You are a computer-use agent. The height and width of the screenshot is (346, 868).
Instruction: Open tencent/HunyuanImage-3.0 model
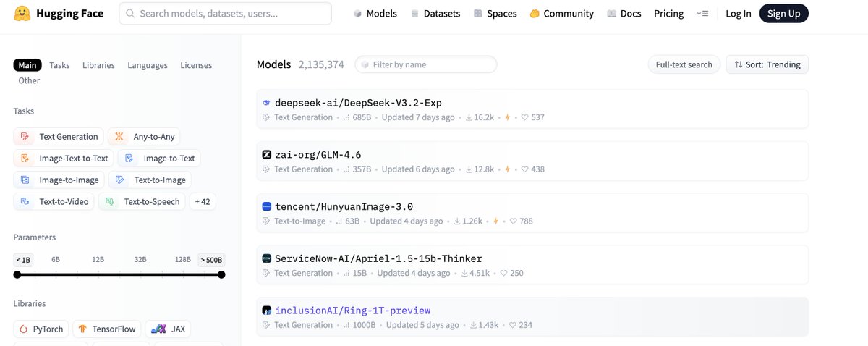pos(344,207)
